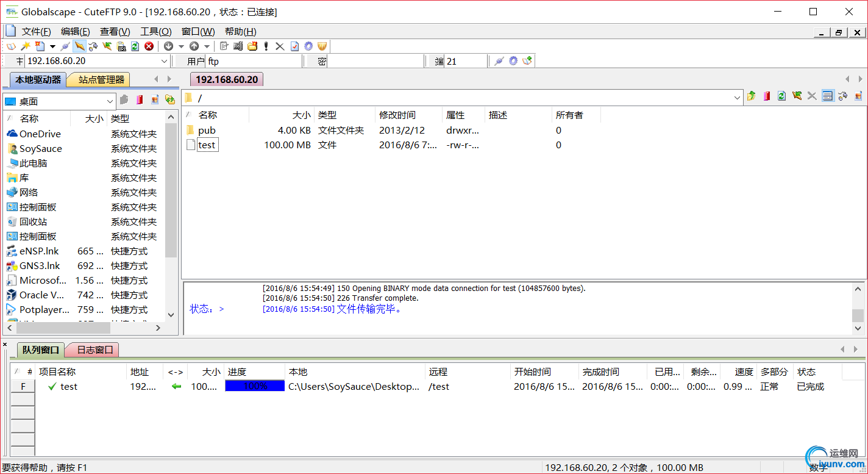Open the Site Manager book icon in main toolbar

pyautogui.click(x=11, y=46)
